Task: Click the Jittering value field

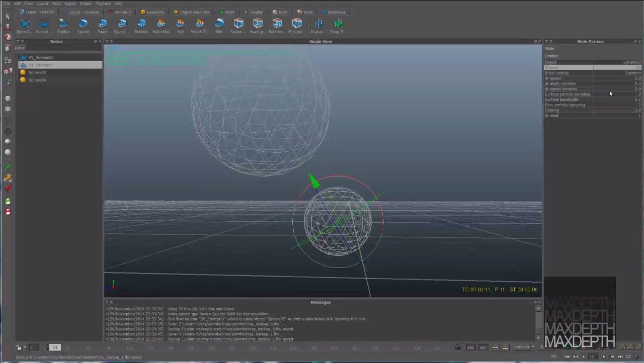Action: pyautogui.click(x=617, y=110)
